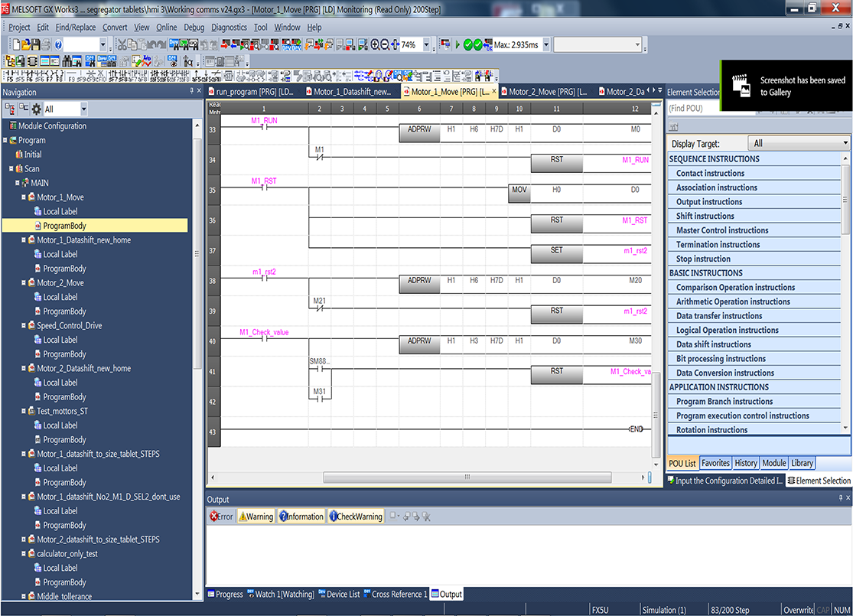853x616 pixels.
Task: Click the Zoom In magnifier icon
Action: coord(373,45)
